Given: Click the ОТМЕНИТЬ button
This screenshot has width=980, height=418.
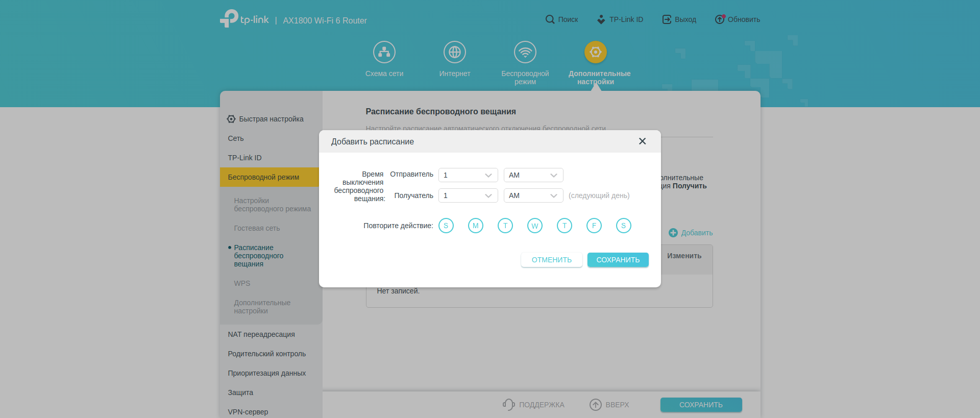Looking at the screenshot, I should click(551, 260).
